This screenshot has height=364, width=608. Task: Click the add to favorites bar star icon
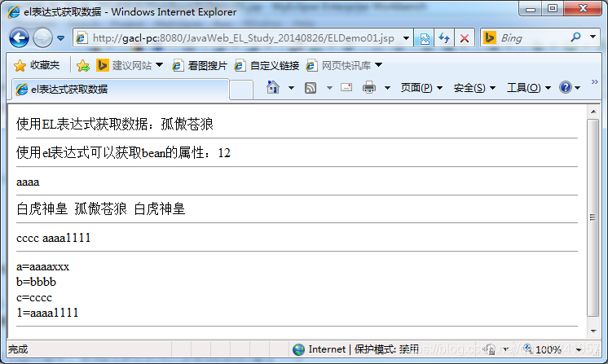pos(82,66)
